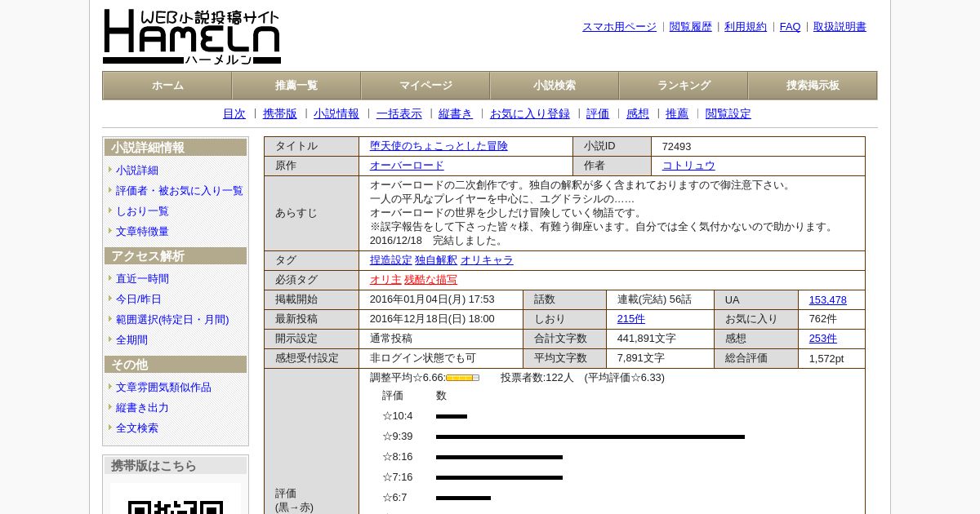980x514 pixels.
Task: Open 閲覧設定 settings link
Action: pyautogui.click(x=728, y=114)
